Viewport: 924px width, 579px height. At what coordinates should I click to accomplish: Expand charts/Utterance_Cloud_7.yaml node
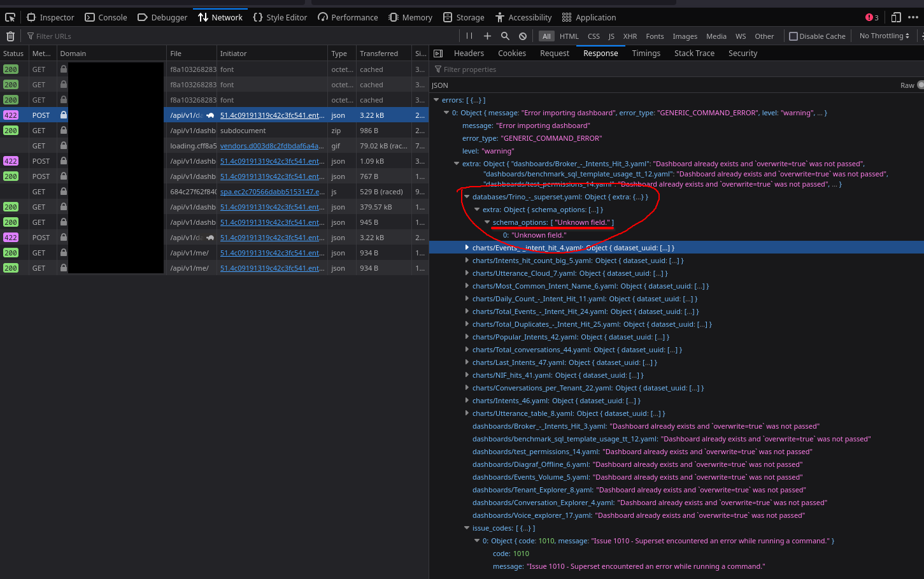pyautogui.click(x=467, y=273)
